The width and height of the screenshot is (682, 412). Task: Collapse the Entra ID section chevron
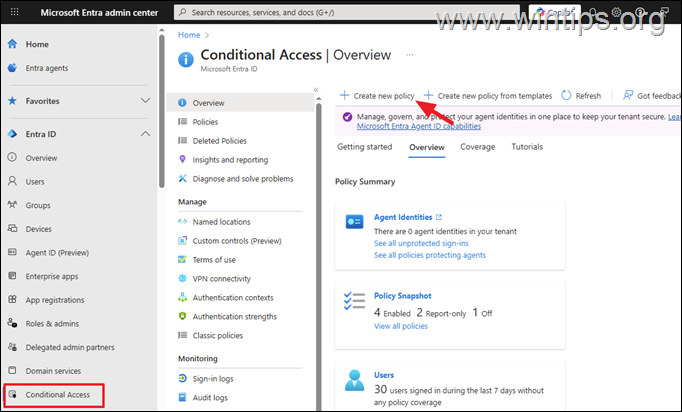click(145, 134)
